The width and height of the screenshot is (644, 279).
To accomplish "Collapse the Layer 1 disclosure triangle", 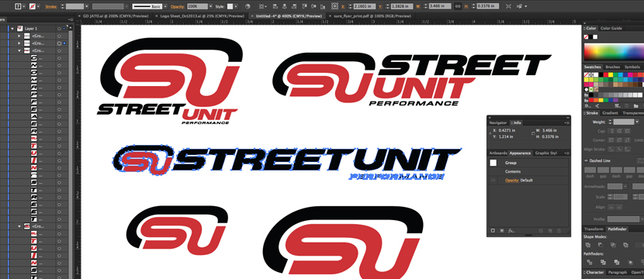I will pos(12,29).
